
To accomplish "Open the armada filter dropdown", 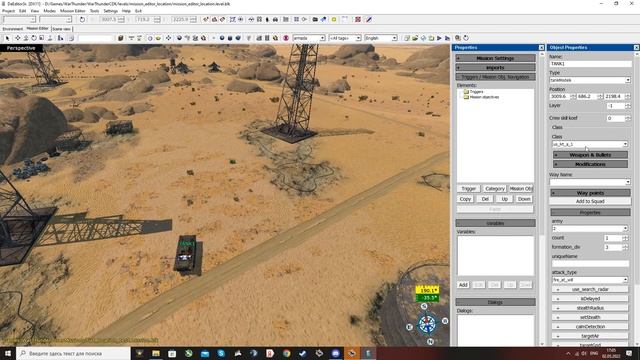I will pos(309,38).
